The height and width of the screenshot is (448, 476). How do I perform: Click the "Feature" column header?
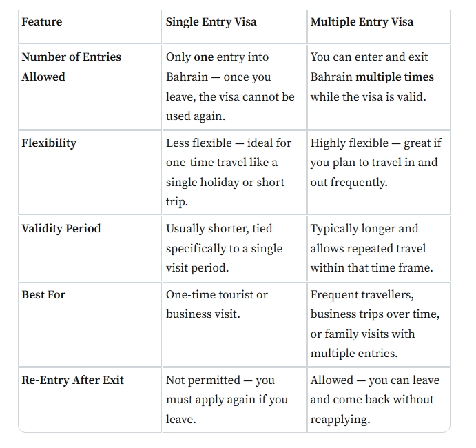pyautogui.click(x=42, y=22)
